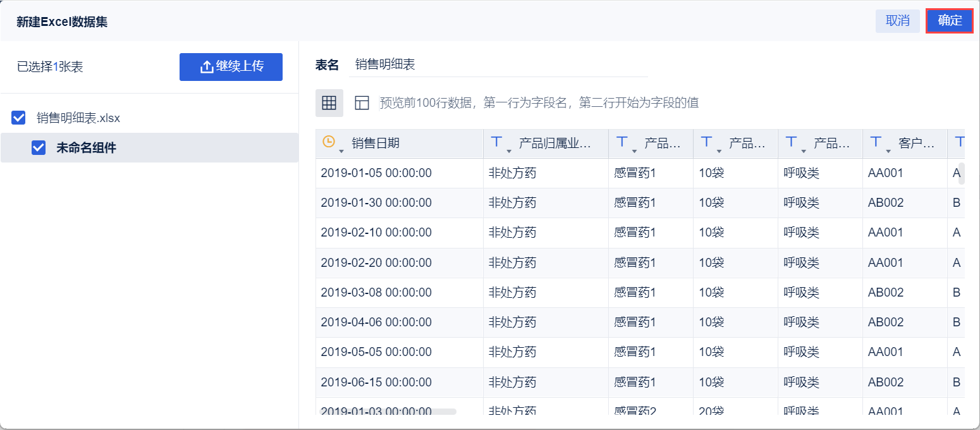Select the 未命名组件 sheet row label
980x430 pixels.
click(86, 148)
